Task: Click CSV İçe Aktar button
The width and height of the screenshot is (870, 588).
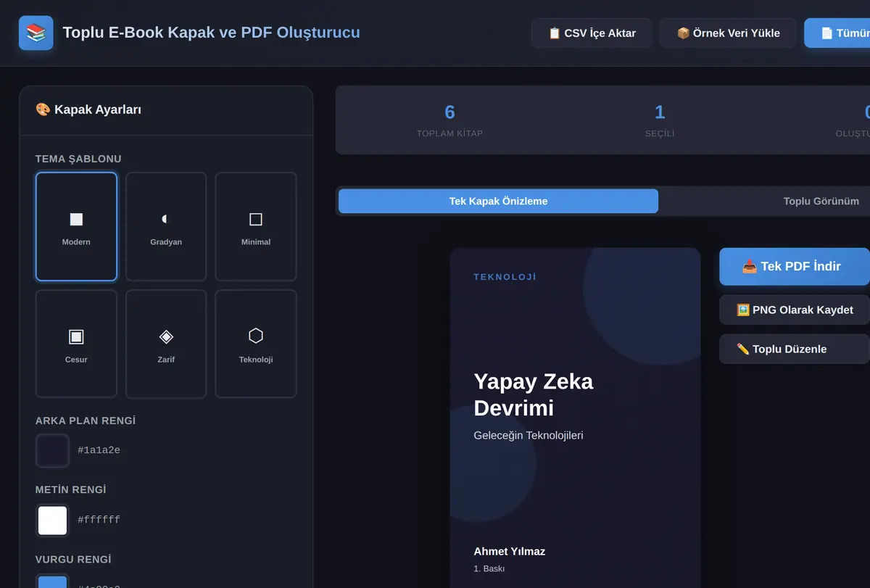Action: [592, 33]
